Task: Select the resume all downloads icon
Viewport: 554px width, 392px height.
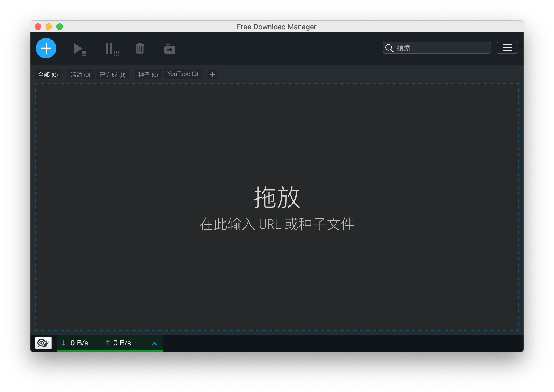Action: coord(79,49)
